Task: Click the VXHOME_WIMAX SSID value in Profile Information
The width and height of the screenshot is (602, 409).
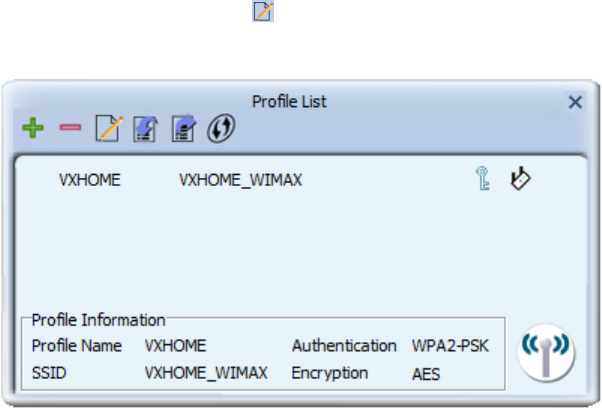Action: pos(206,373)
